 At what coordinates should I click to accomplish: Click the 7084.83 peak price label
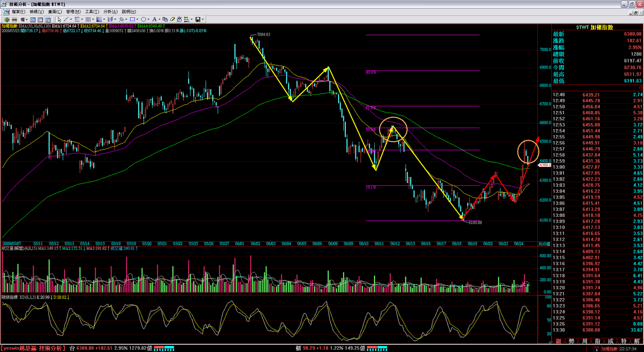click(x=264, y=35)
